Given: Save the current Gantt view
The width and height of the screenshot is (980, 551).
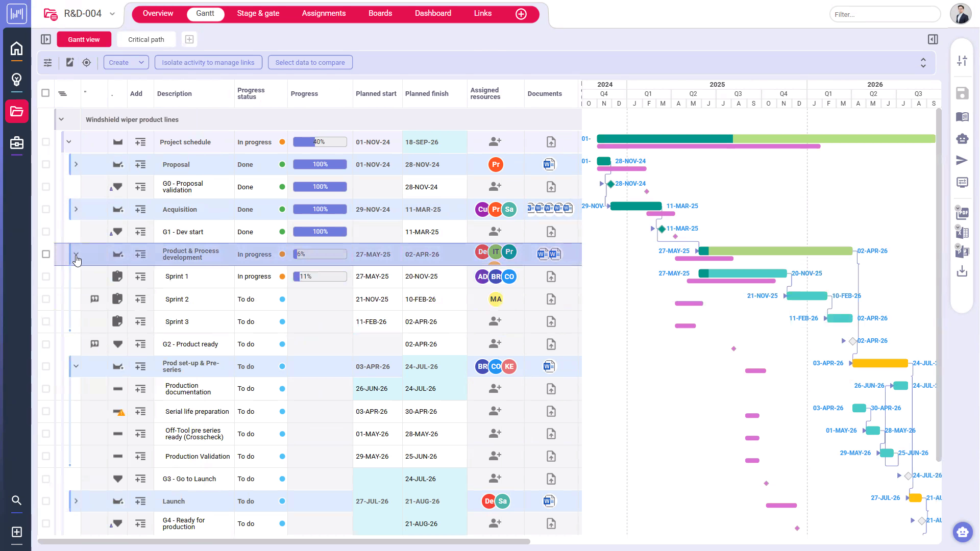Looking at the screenshot, I should (963, 93).
